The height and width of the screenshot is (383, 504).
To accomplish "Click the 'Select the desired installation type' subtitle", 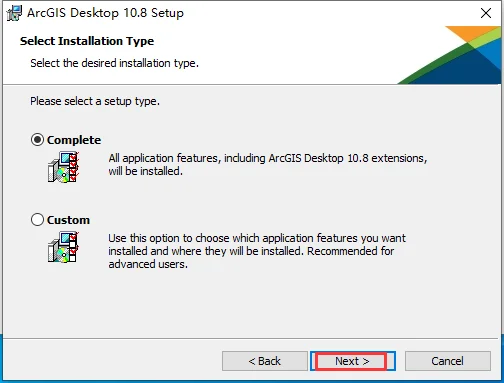I will click(x=114, y=63).
